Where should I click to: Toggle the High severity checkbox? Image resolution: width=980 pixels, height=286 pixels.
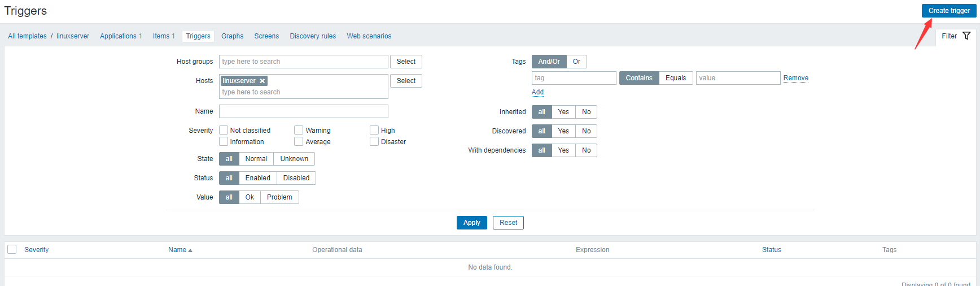click(374, 131)
